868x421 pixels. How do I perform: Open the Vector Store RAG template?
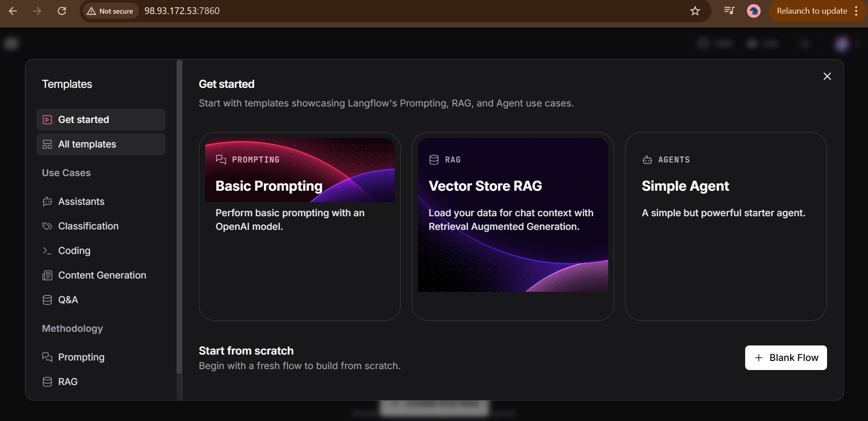513,226
